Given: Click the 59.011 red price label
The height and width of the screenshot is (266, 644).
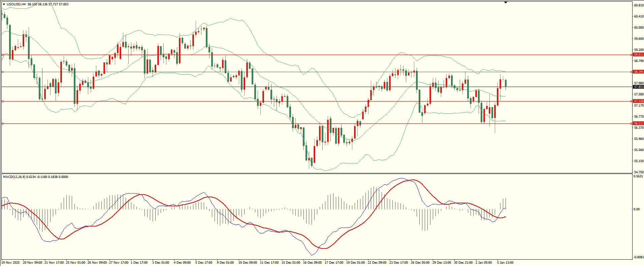Looking at the screenshot, I should coord(638,55).
